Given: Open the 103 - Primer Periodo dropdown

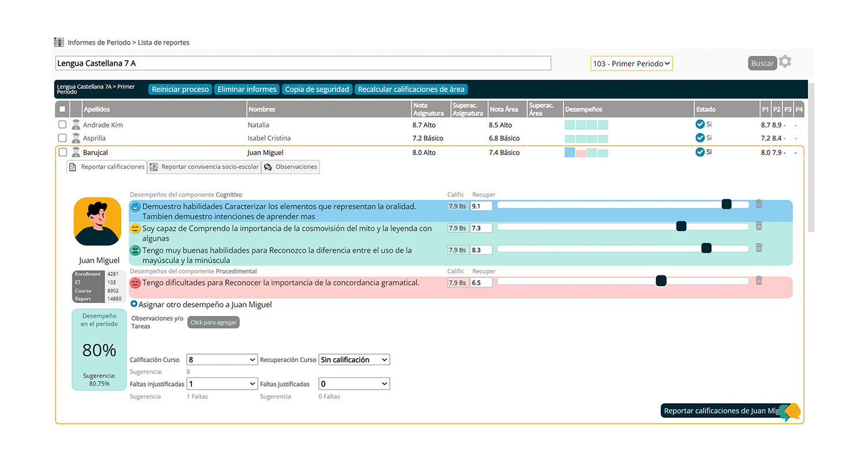Looking at the screenshot, I should tap(631, 64).
